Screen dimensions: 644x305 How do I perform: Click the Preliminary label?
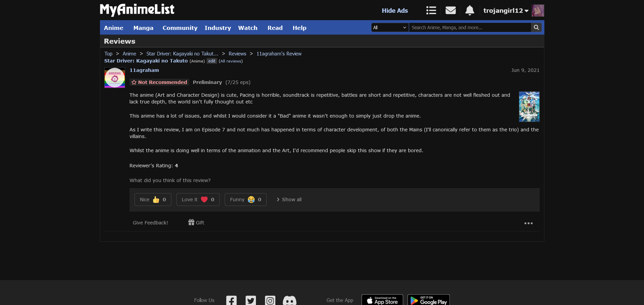click(x=207, y=82)
